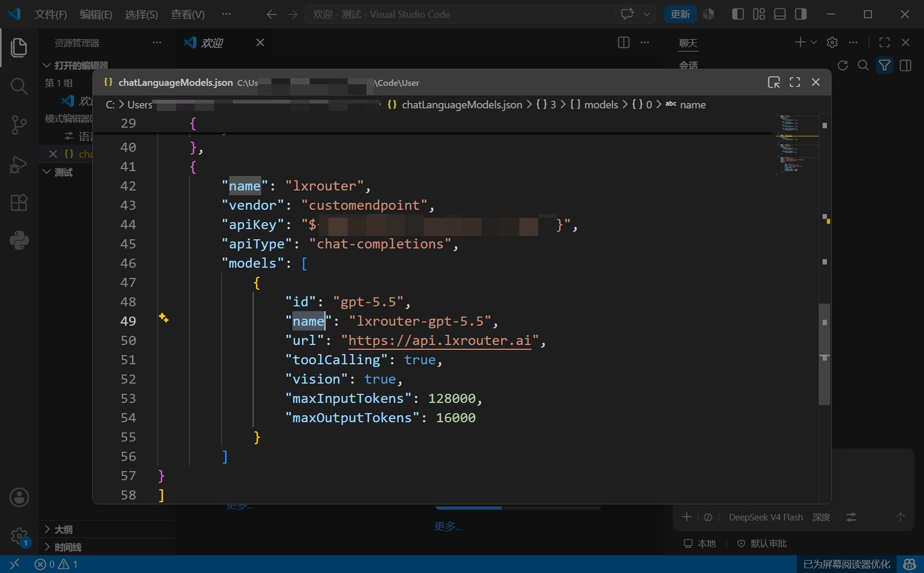Search the chat sessions
Viewport: 924px width, 573px height.
863,65
